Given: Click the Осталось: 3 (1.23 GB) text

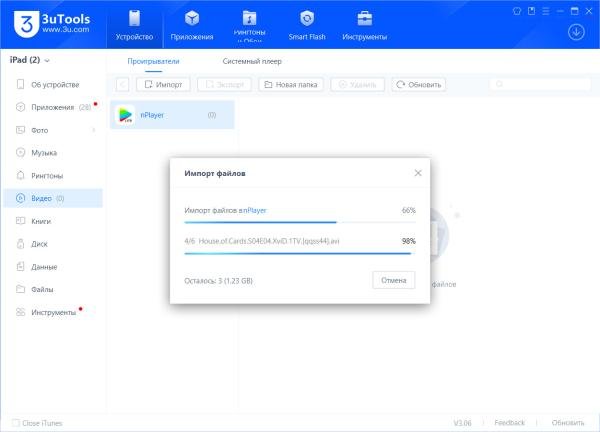Looking at the screenshot, I should click(218, 281).
